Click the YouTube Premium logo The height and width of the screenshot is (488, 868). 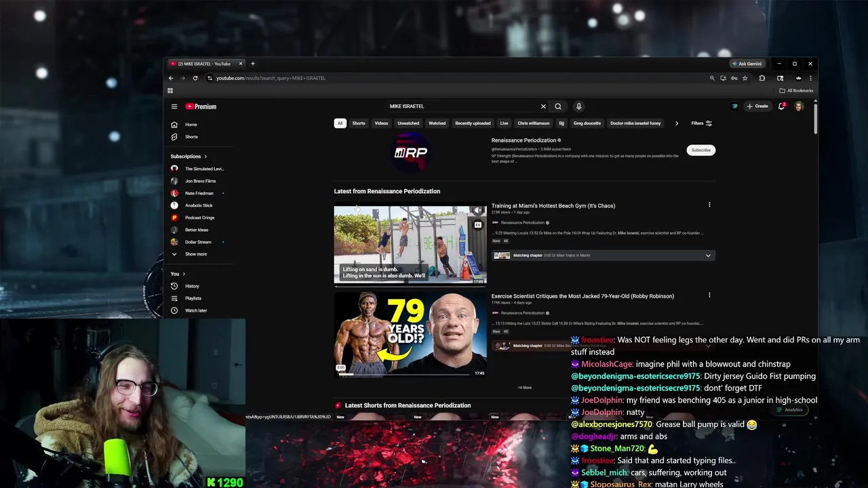click(201, 106)
